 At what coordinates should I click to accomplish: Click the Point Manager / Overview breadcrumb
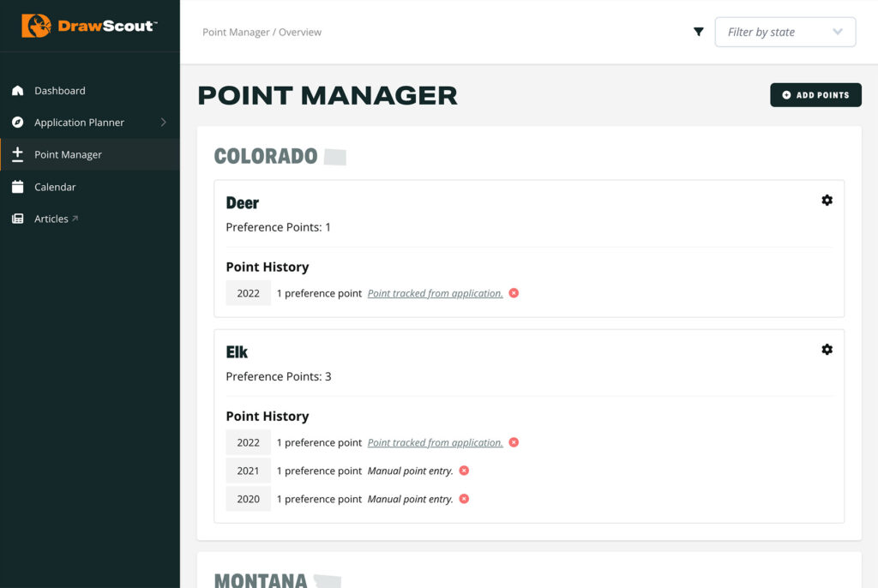[x=262, y=32]
